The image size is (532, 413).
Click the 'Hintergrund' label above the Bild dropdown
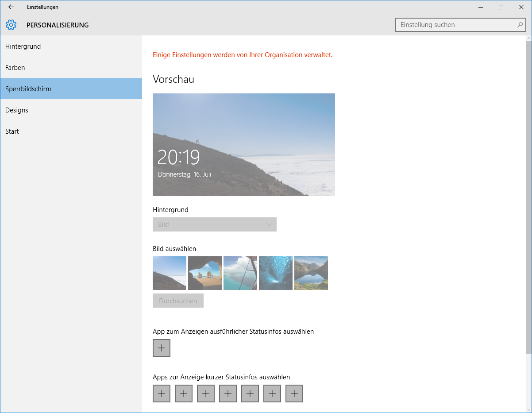(x=170, y=210)
